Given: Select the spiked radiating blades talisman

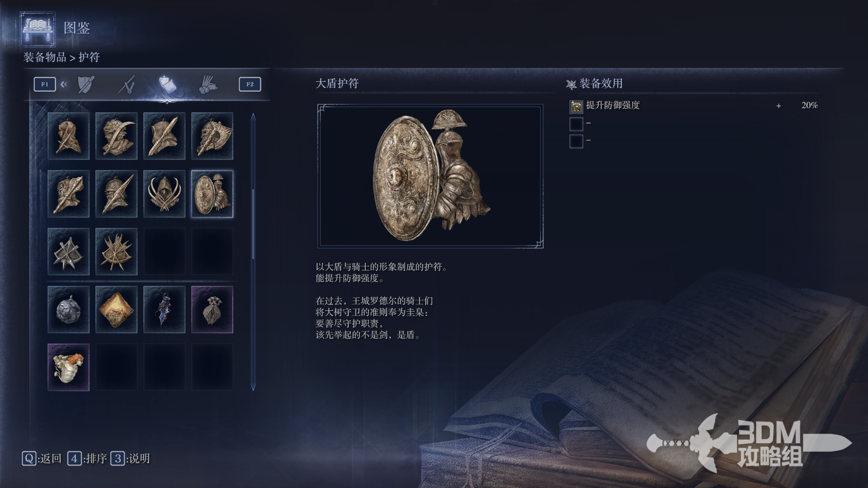Looking at the screenshot, I should point(116,252).
